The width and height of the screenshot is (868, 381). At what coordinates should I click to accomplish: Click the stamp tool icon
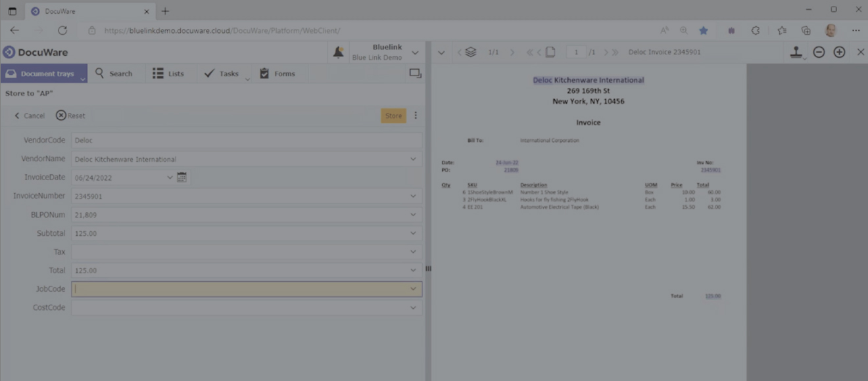[796, 52]
